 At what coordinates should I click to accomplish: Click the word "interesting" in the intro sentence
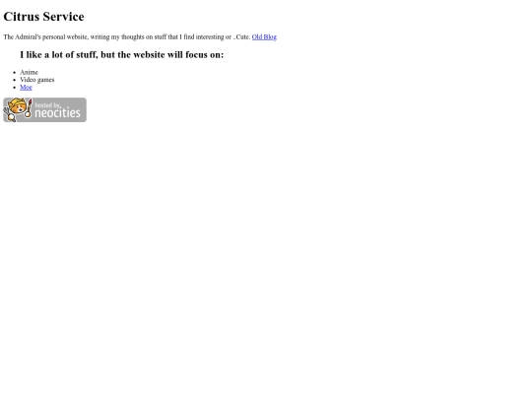tap(210, 37)
